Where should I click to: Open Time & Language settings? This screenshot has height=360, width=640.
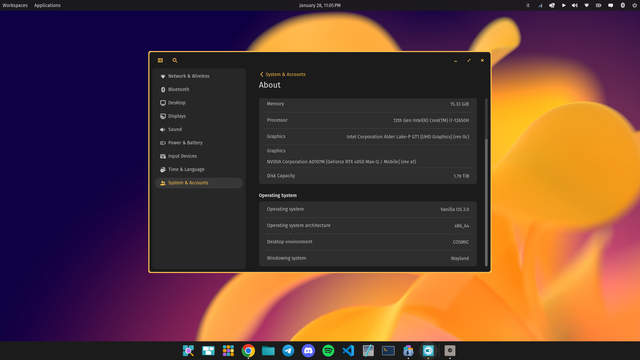[199, 169]
